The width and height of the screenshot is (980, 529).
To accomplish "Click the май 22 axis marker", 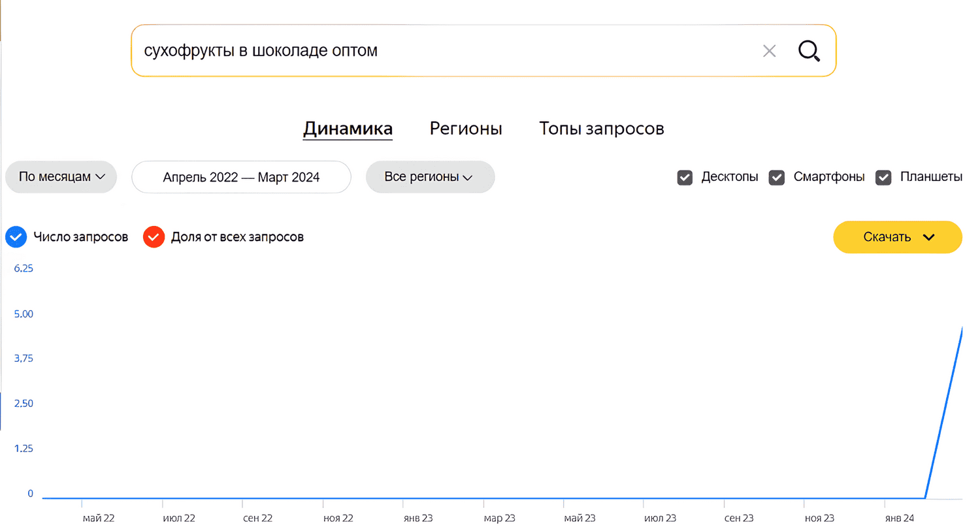I will (x=98, y=518).
